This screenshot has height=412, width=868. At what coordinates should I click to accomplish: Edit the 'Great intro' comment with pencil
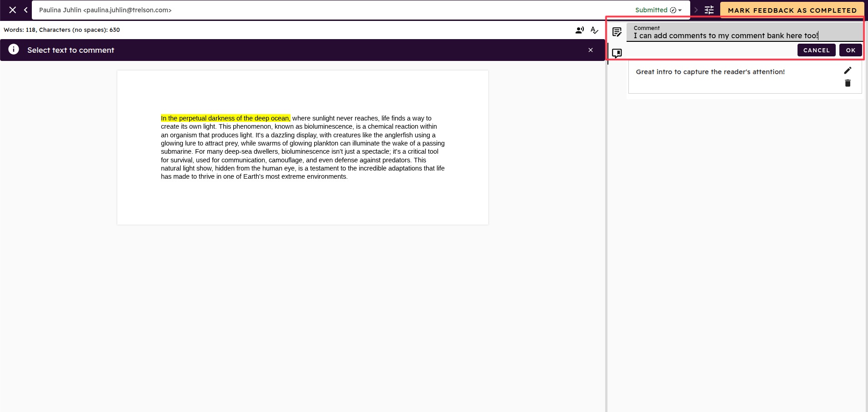(848, 70)
